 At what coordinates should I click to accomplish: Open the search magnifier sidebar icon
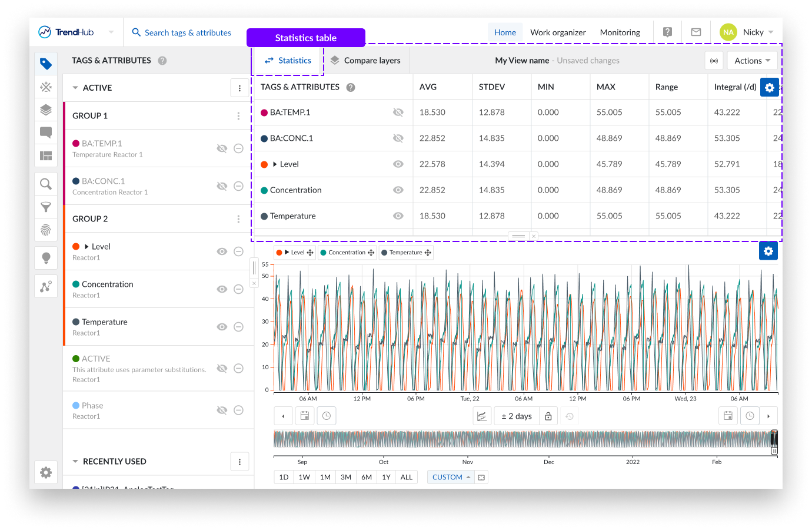pyautogui.click(x=46, y=184)
